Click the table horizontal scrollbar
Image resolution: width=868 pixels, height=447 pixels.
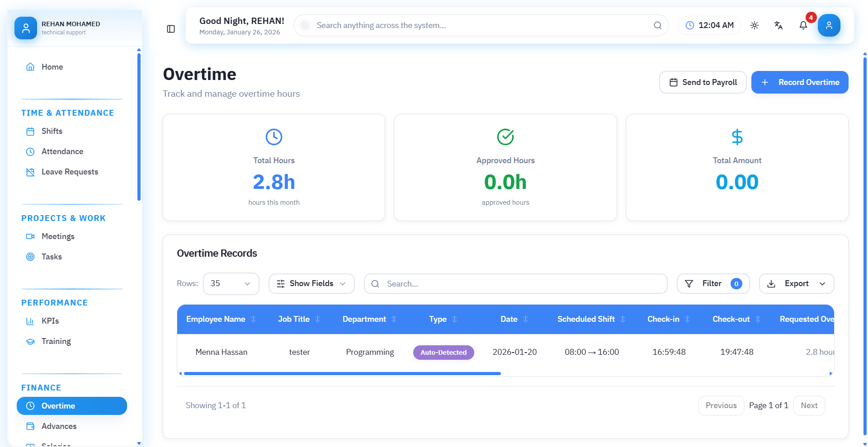pyautogui.click(x=342, y=374)
